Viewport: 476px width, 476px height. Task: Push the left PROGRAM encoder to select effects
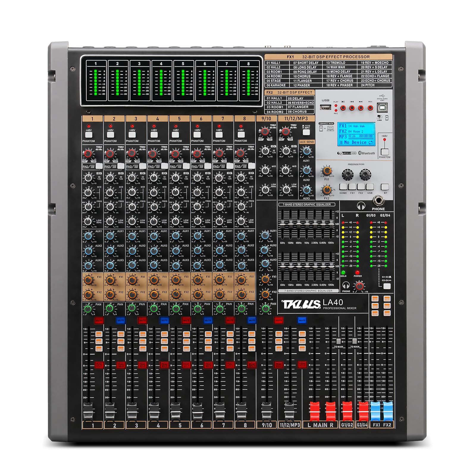point(347,174)
